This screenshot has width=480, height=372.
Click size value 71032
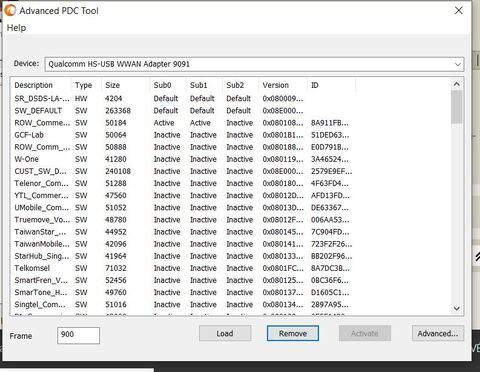[116, 268]
